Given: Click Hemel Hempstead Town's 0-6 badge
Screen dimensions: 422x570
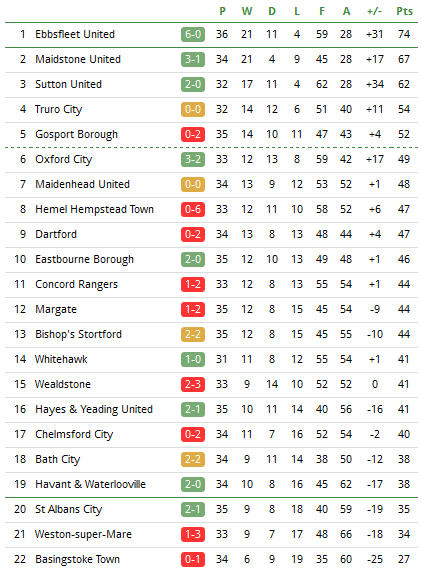Looking at the screenshot, I should (x=193, y=209).
